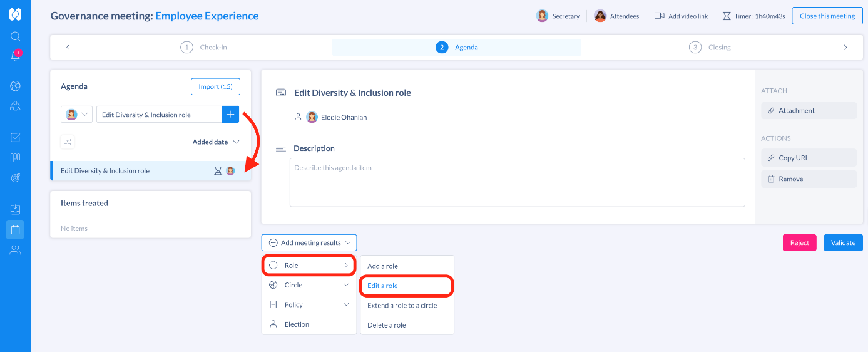This screenshot has width=868, height=352.
Task: Click the shuffle agenda order icon
Action: (68, 142)
